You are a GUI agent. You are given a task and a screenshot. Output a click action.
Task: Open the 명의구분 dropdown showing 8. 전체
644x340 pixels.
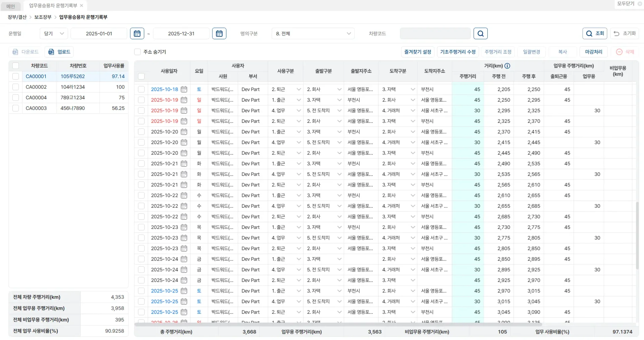(x=313, y=34)
